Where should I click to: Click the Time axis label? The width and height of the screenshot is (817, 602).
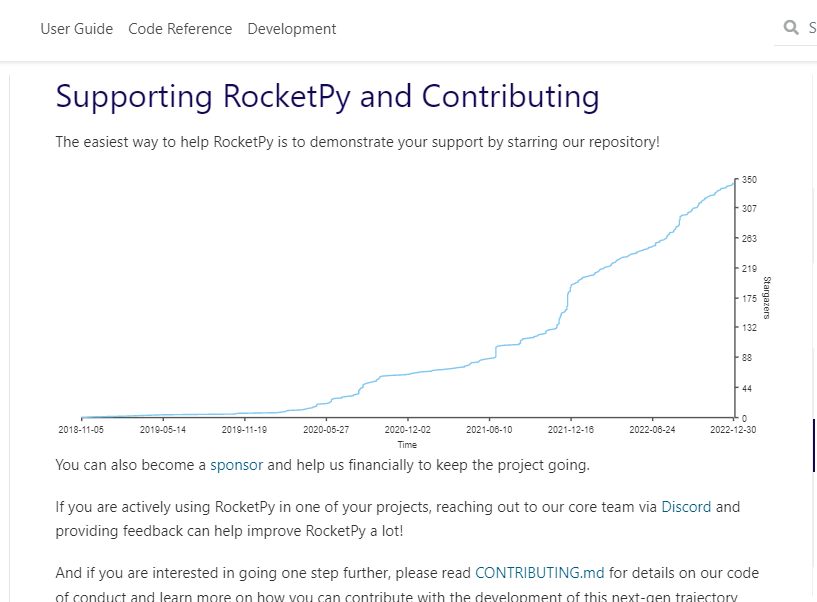(406, 445)
